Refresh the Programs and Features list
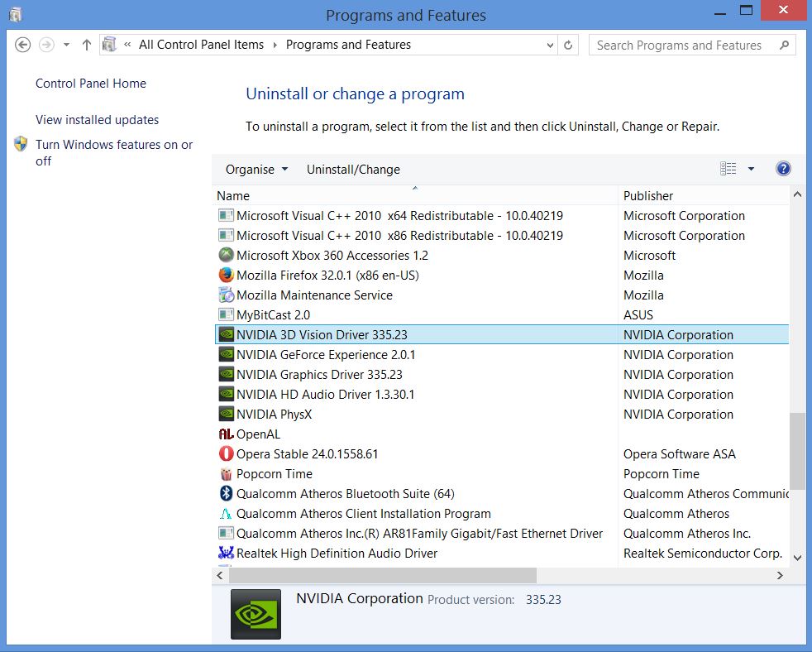812x652 pixels. pyautogui.click(x=568, y=45)
